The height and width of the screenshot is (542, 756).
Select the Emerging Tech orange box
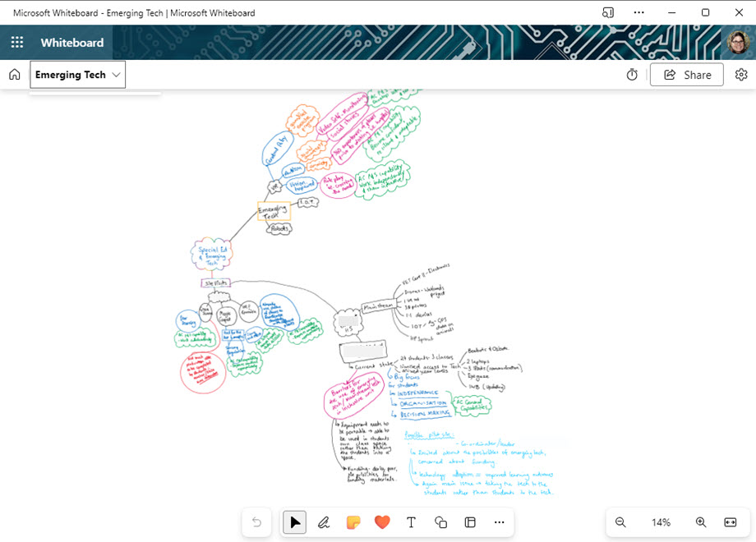click(x=274, y=211)
